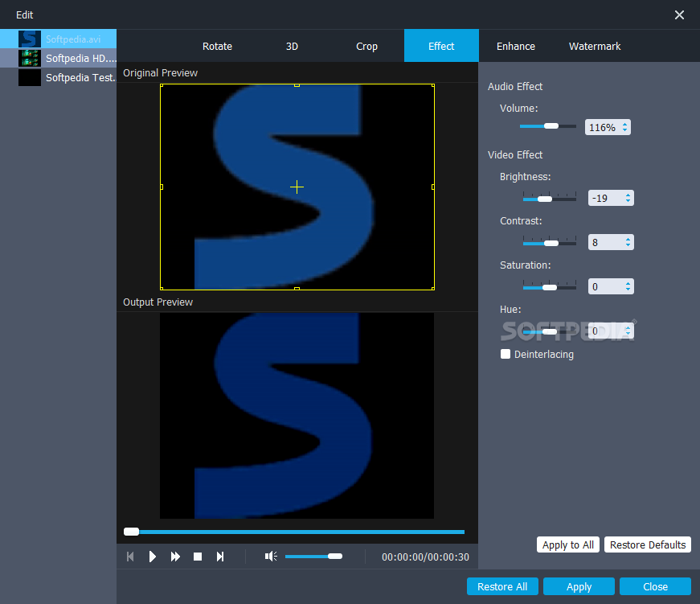Viewport: 700px width, 604px height.
Task: Select the Effect tab
Action: tap(441, 46)
